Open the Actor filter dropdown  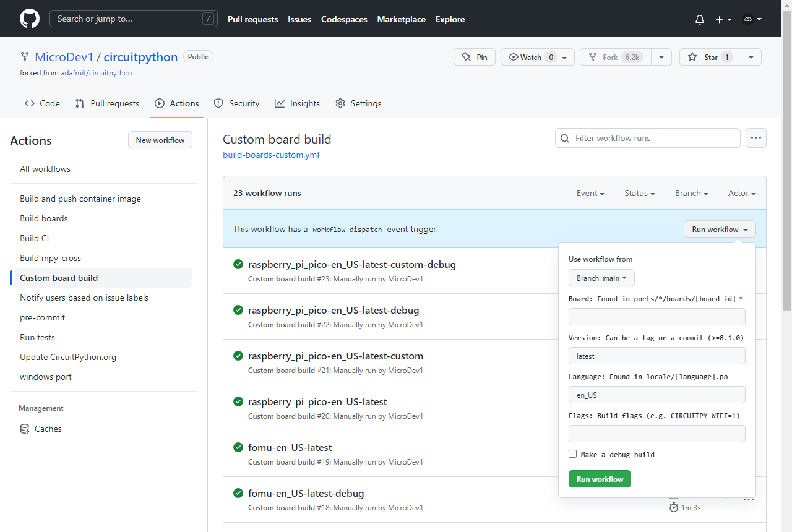click(x=742, y=193)
